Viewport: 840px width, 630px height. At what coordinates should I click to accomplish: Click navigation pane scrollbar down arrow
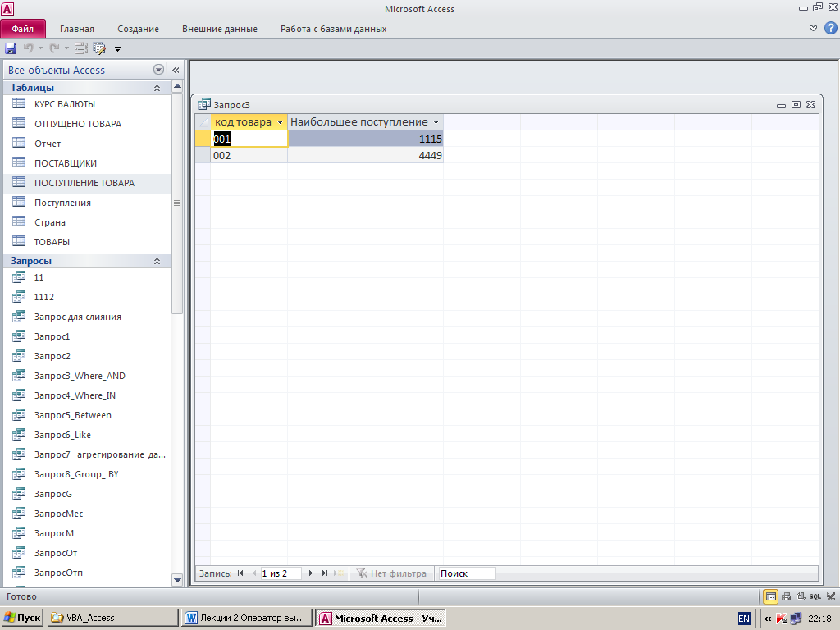coord(177,580)
